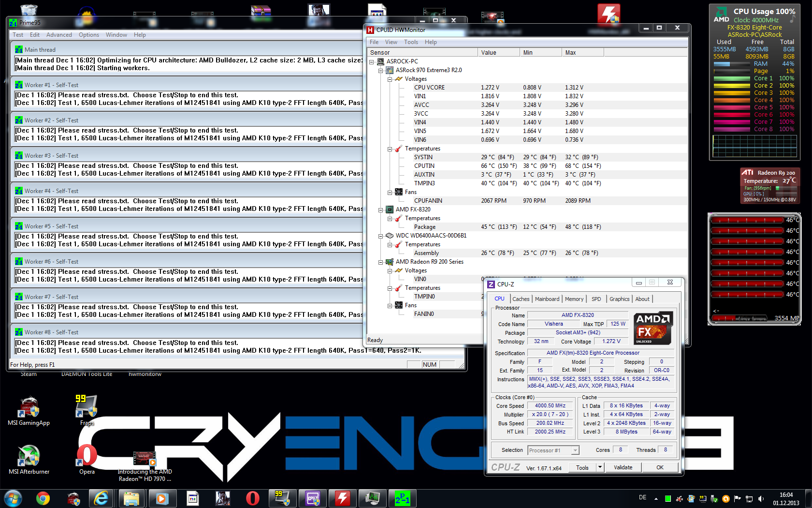Open the arrow next to CPU-Z Tools button
Viewport: 812px width, 508px height.
600,467
